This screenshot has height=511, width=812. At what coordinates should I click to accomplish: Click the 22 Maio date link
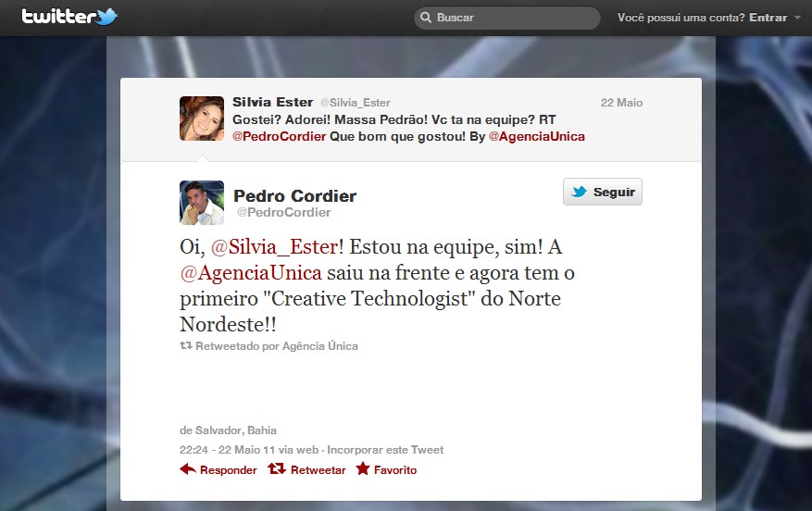(621, 103)
